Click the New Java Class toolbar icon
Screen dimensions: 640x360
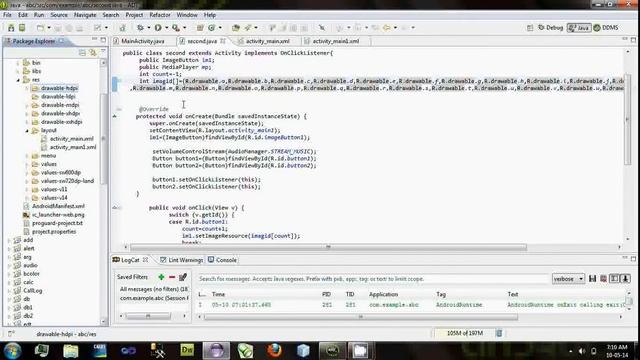tap(211, 28)
